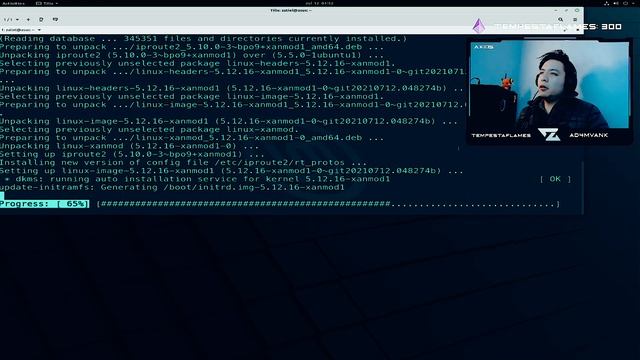Click the hash-mark installation progress bar
640x360 pixels.
[x=328, y=204]
